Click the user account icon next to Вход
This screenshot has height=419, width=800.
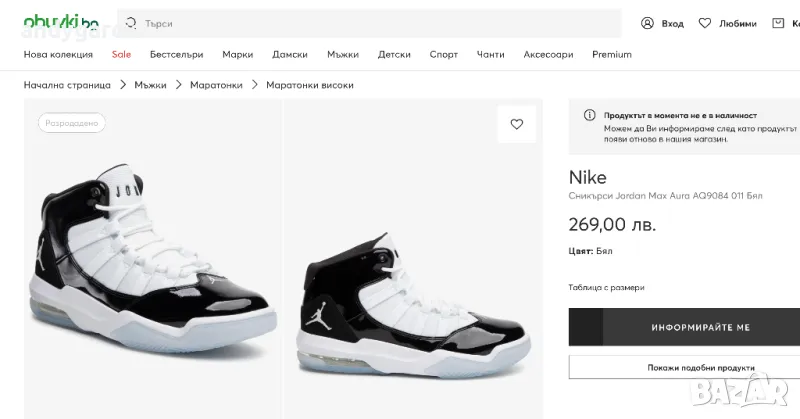tap(648, 23)
